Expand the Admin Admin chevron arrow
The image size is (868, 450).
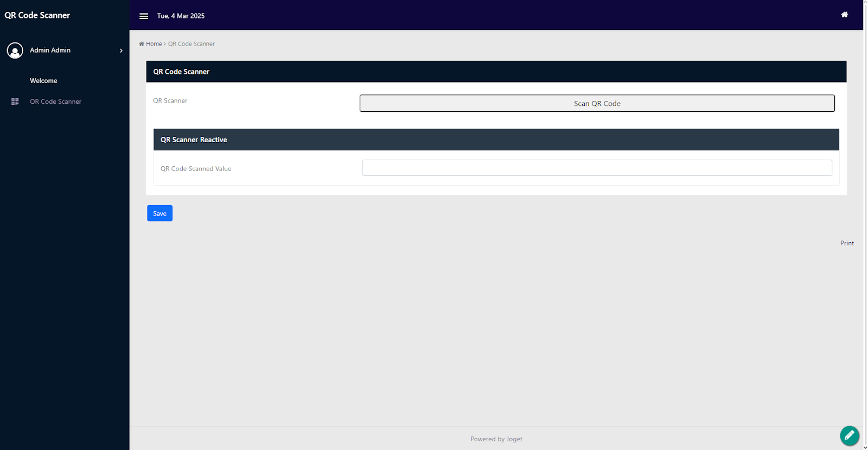121,50
